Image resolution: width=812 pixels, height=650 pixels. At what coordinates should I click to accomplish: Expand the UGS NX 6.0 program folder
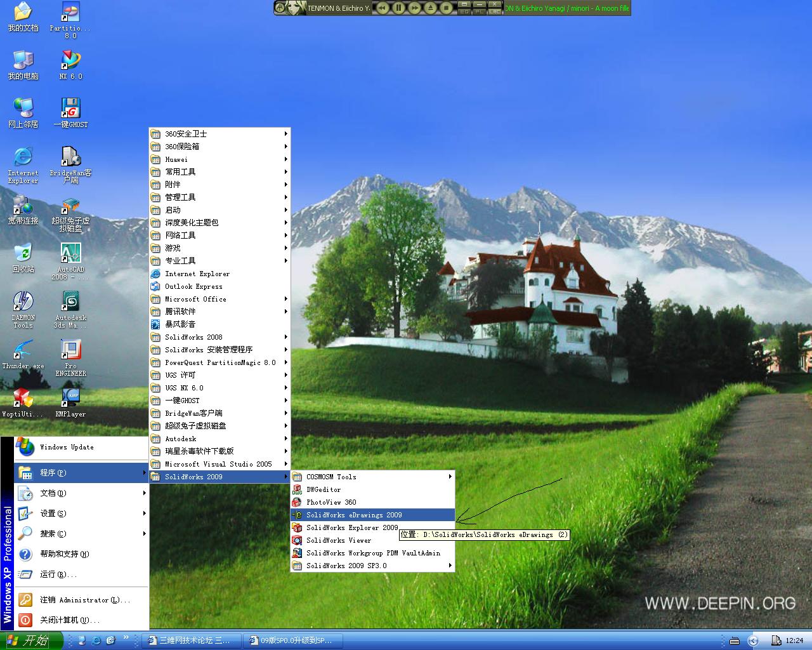[219, 388]
